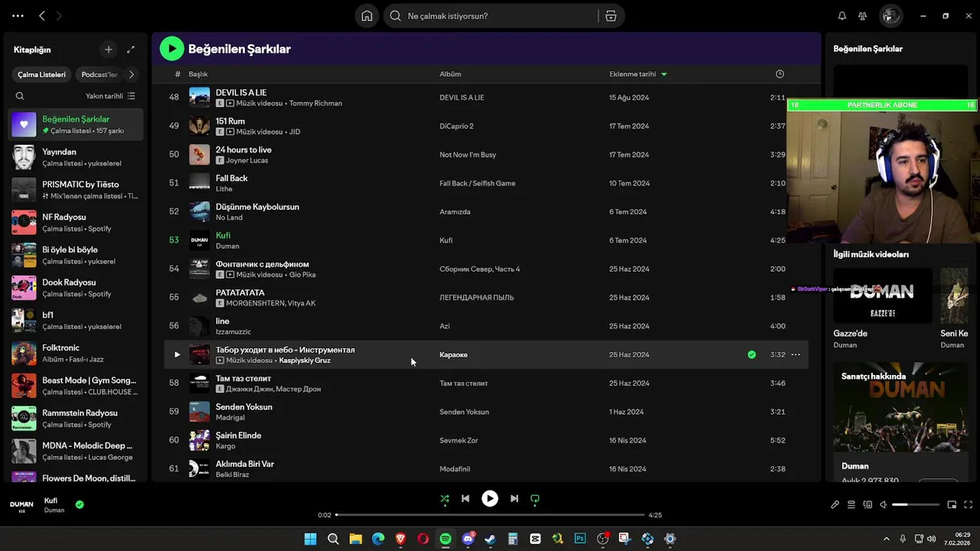Screen dimensions: 980x551
Task: Open notifications bell
Action: (x=842, y=16)
